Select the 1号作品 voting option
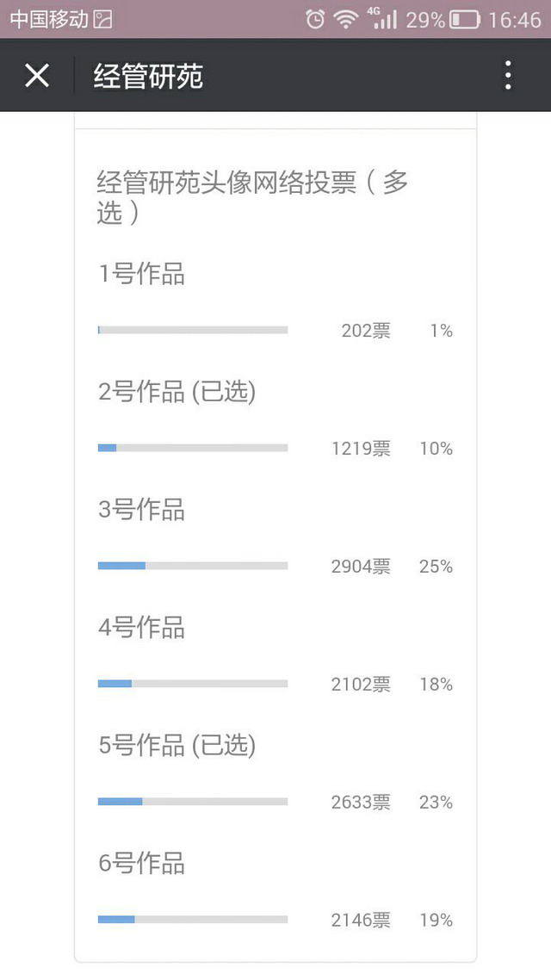551x980 pixels. pos(142,275)
